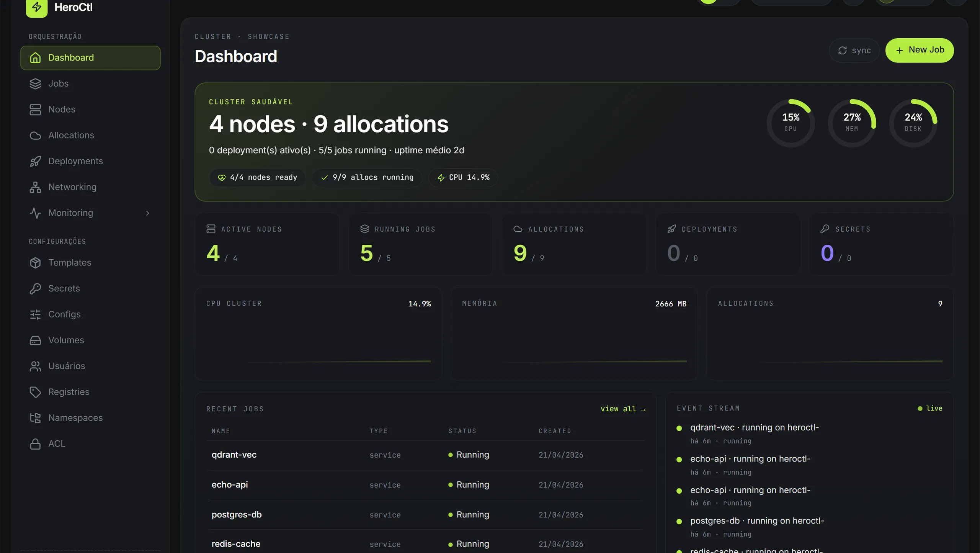The width and height of the screenshot is (980, 553).
Task: Open the echo-api job row
Action: tap(426, 485)
